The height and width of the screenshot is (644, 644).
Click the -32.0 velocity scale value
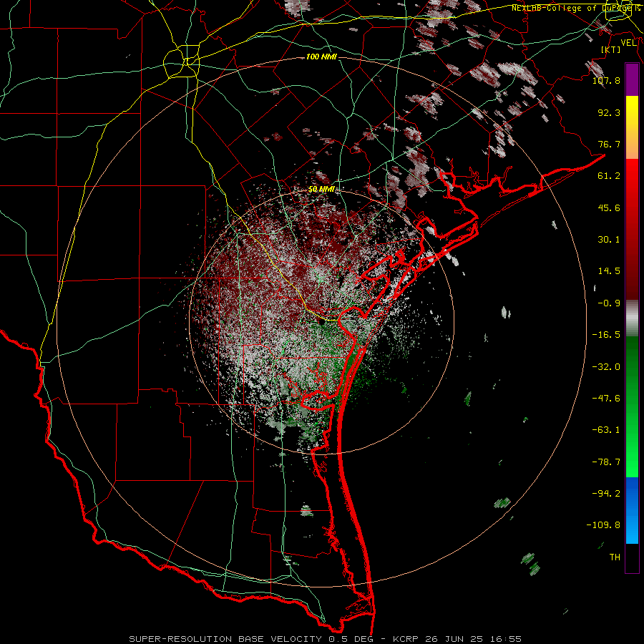pos(606,367)
